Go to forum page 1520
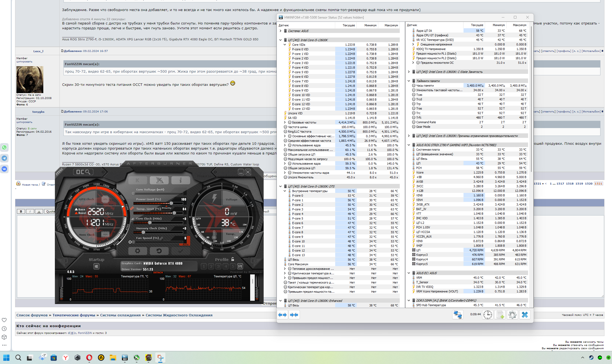This screenshot has height=364, width=612. tap(589, 183)
